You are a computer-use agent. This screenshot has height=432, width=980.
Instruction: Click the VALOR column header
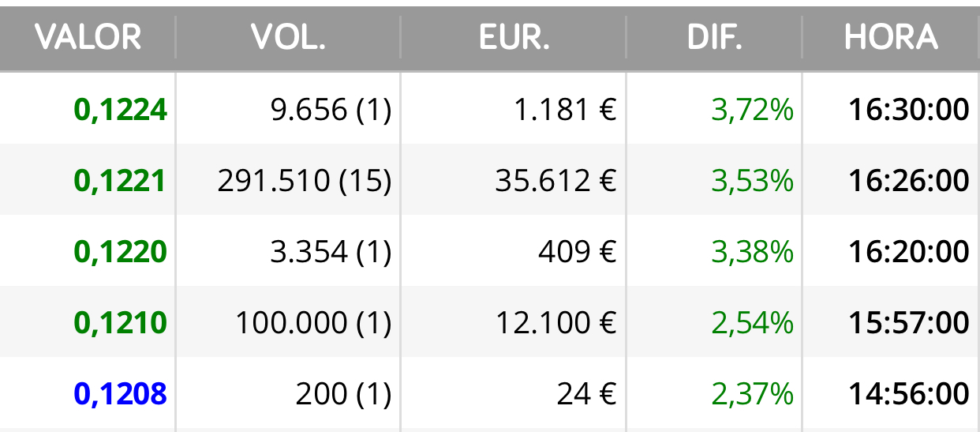click(88, 37)
